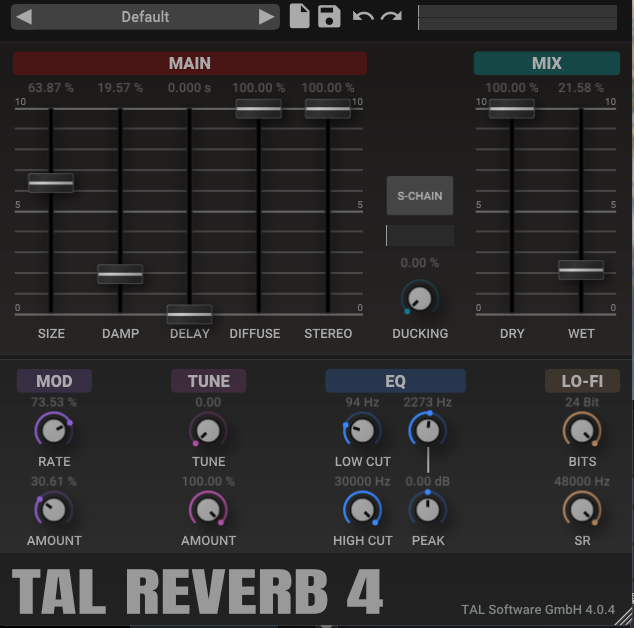
Task: Click the LO-FI section header
Action: pos(582,381)
